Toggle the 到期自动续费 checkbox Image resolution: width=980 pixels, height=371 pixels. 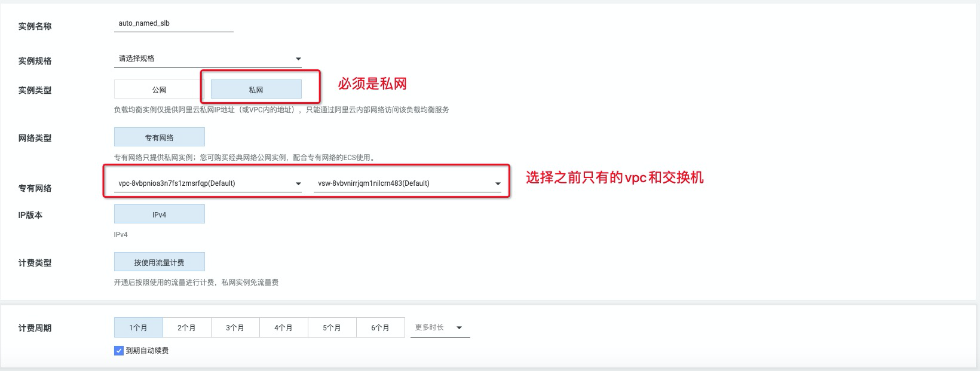click(118, 351)
